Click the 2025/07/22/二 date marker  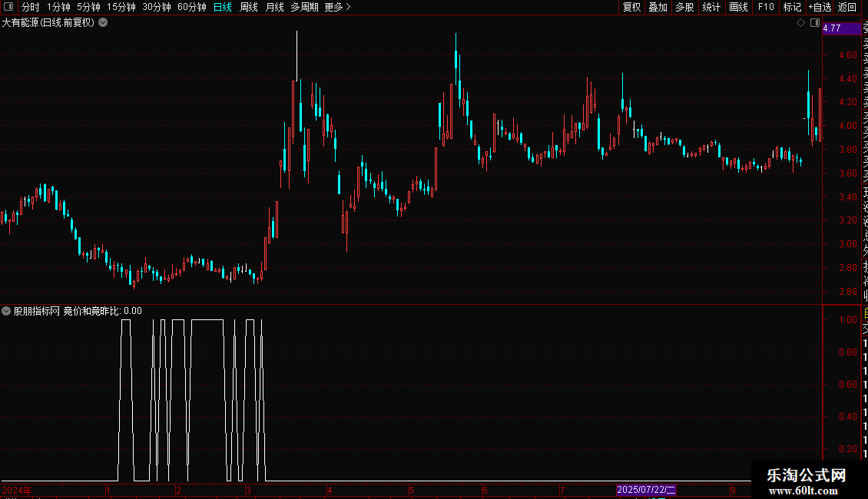[x=646, y=490]
